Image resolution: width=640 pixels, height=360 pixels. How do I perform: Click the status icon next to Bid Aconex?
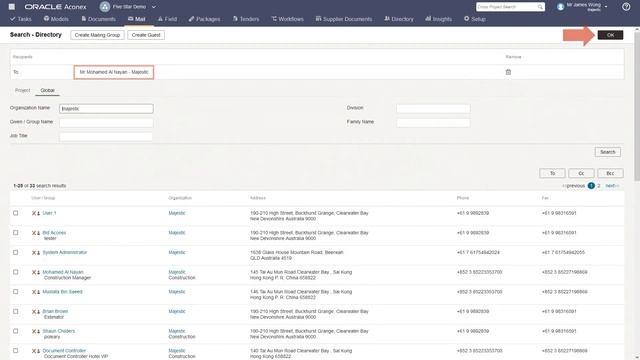pyautogui.click(x=36, y=233)
